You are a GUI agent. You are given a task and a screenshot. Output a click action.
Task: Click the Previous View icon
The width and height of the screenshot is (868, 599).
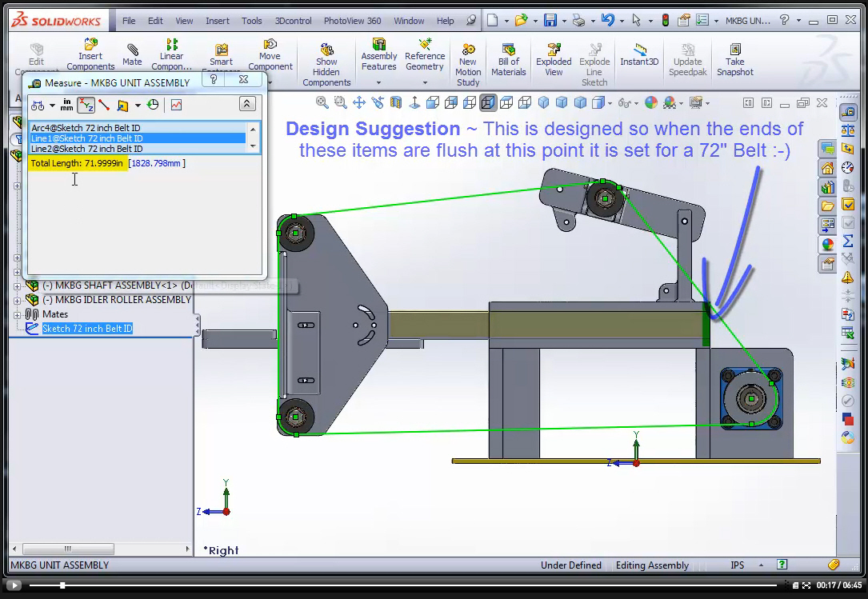(x=378, y=102)
